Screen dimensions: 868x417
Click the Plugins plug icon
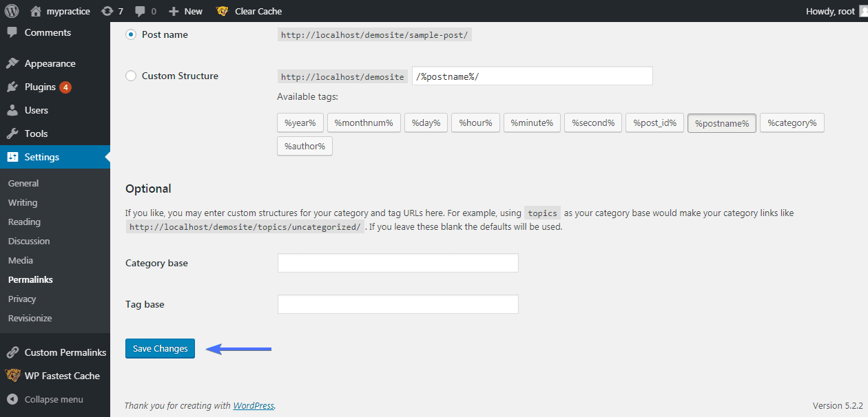(x=12, y=87)
